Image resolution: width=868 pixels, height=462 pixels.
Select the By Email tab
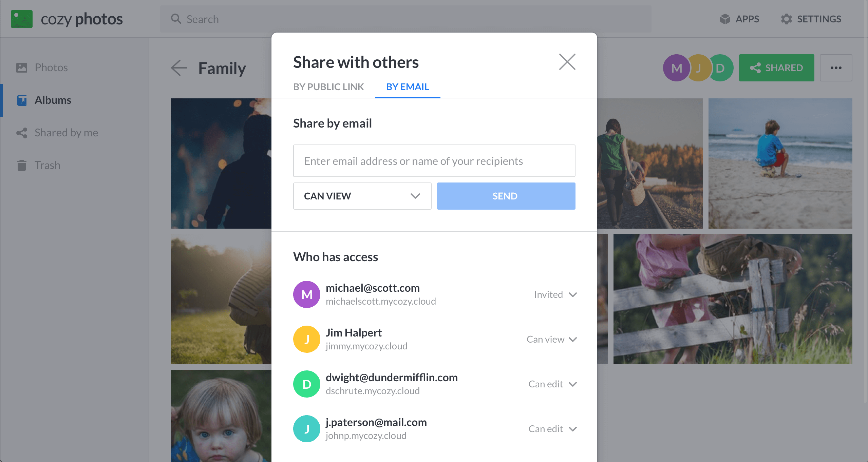408,87
